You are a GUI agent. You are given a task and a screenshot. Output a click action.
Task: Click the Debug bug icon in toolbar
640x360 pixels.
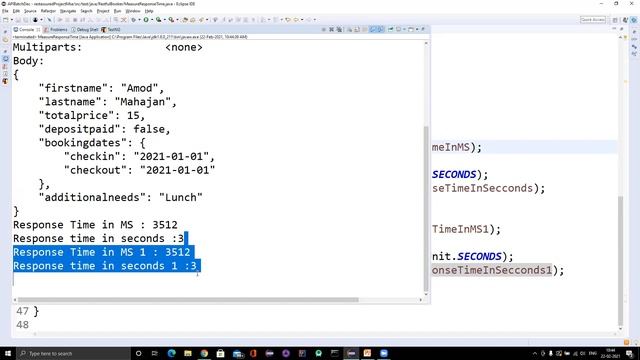pyautogui.click(x=133, y=20)
